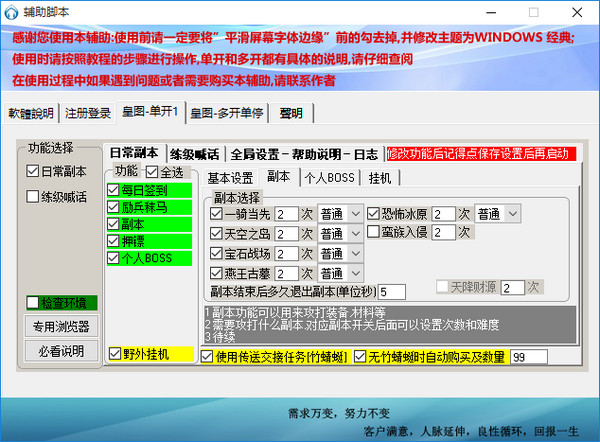Screen dimensions: 600x442
Task: Toggle the 检查环境 checkbox
Action: coord(33,303)
